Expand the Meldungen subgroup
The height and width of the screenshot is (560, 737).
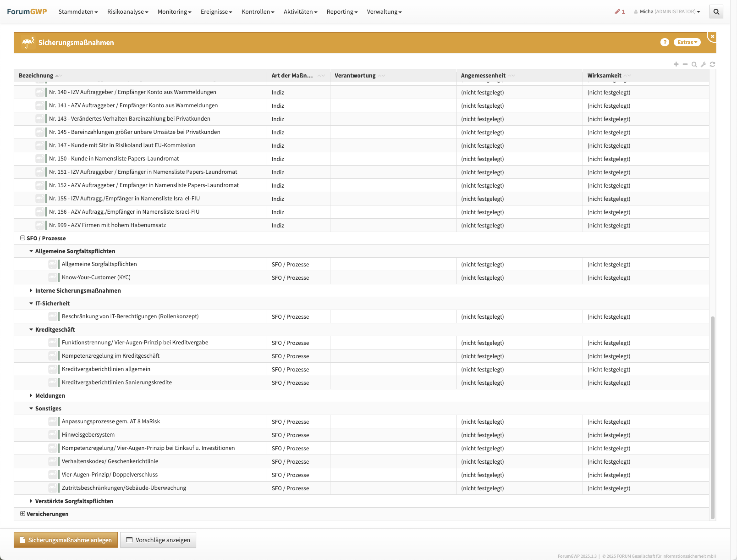tap(31, 395)
